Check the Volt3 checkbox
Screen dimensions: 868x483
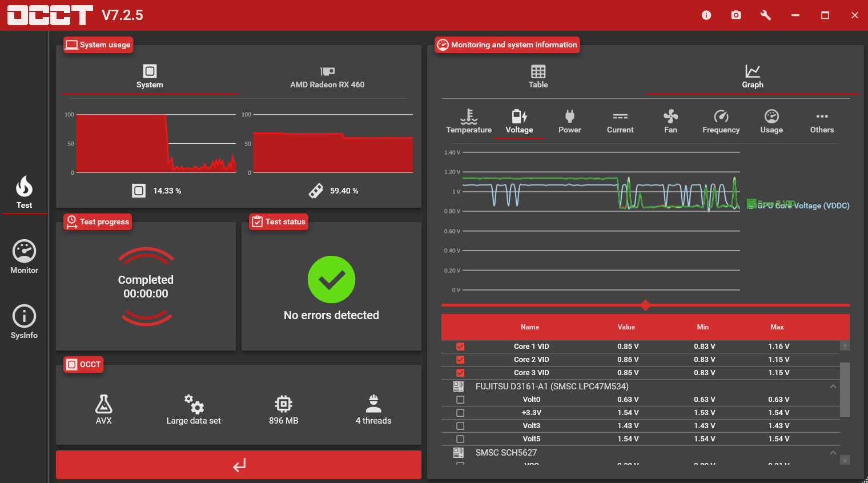[460, 426]
